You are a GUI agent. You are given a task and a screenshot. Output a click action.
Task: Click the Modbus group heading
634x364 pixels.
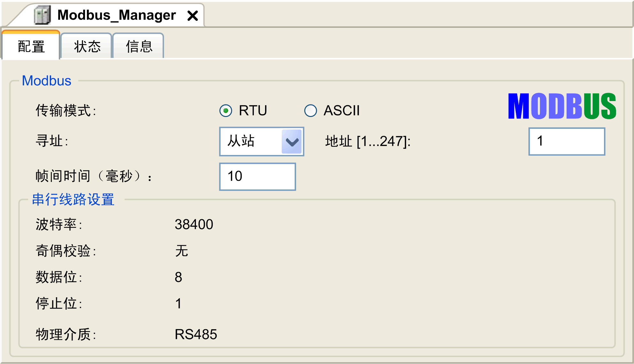(x=46, y=81)
